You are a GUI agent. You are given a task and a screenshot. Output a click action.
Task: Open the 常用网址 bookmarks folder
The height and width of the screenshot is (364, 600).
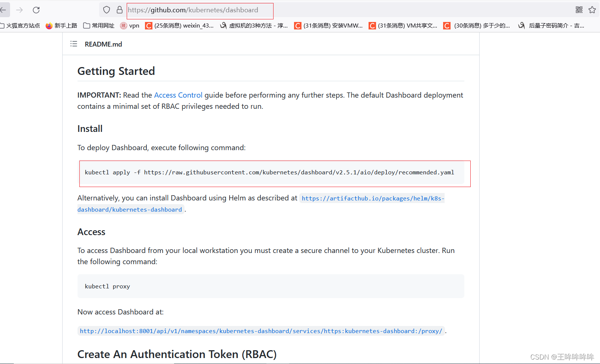coord(99,25)
